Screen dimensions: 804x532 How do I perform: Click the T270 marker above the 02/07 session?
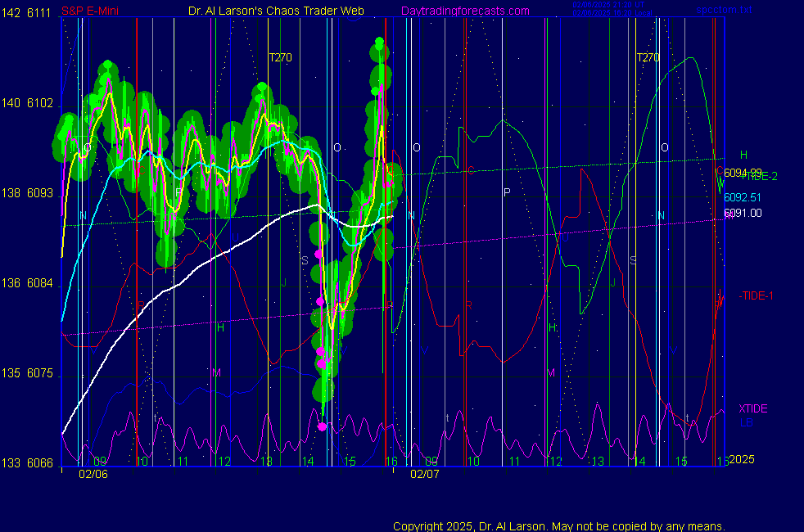(648, 57)
